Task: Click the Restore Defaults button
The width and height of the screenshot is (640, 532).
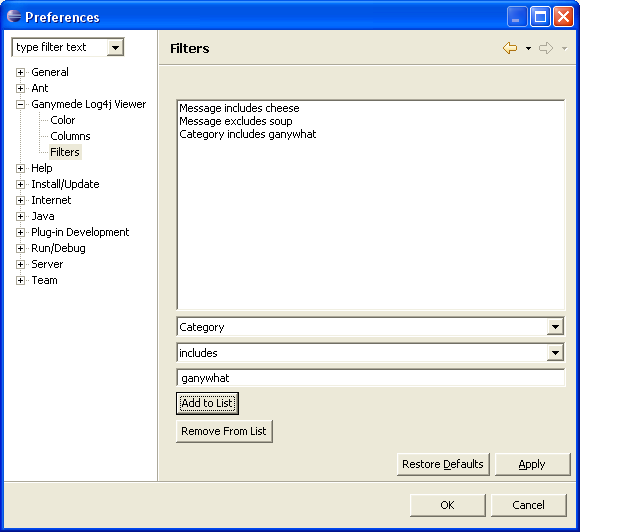Action: point(443,464)
